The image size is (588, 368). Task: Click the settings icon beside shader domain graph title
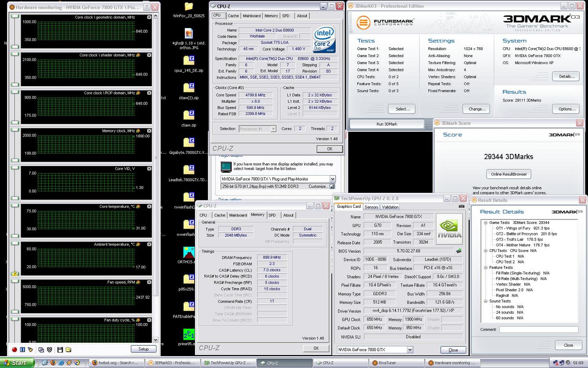[138, 55]
